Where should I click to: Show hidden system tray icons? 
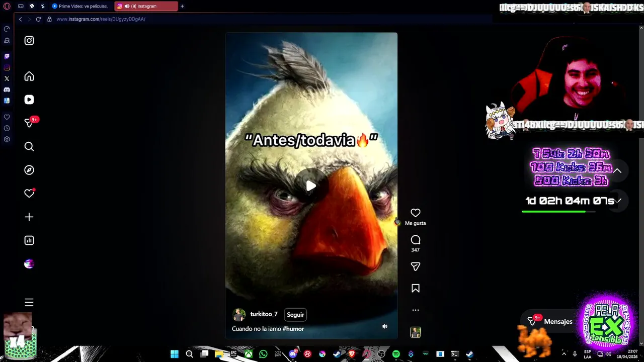pyautogui.click(x=563, y=354)
